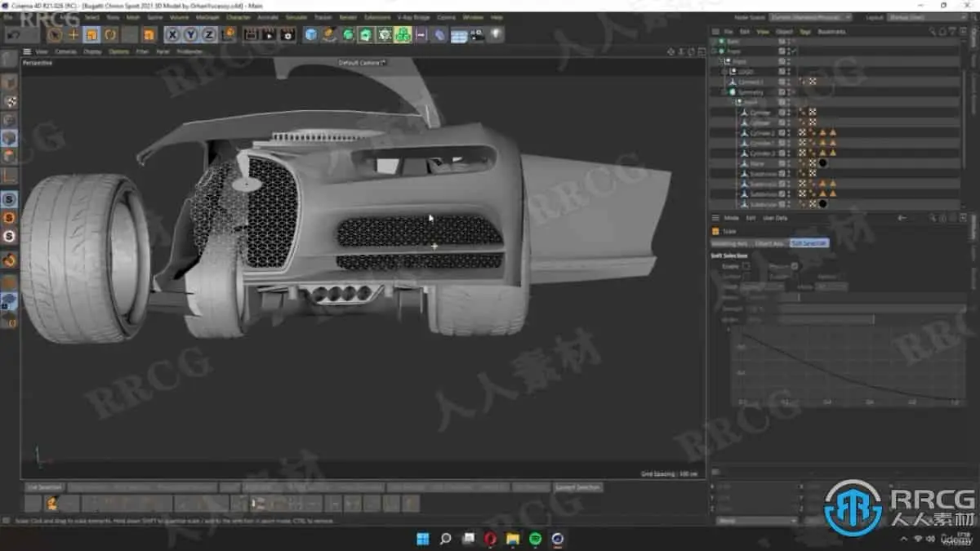Toggle the Soft Selection Enable checkbox

click(746, 266)
